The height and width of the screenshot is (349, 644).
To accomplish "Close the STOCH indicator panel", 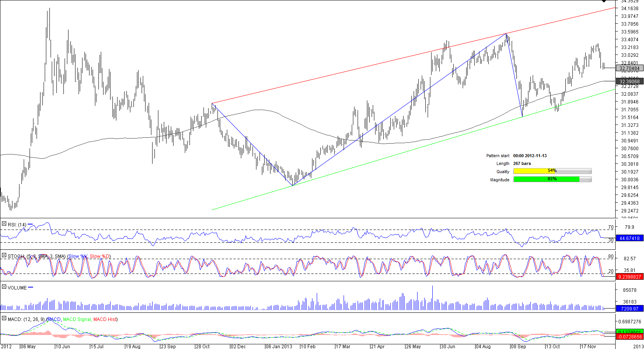I will pyautogui.click(x=4, y=256).
